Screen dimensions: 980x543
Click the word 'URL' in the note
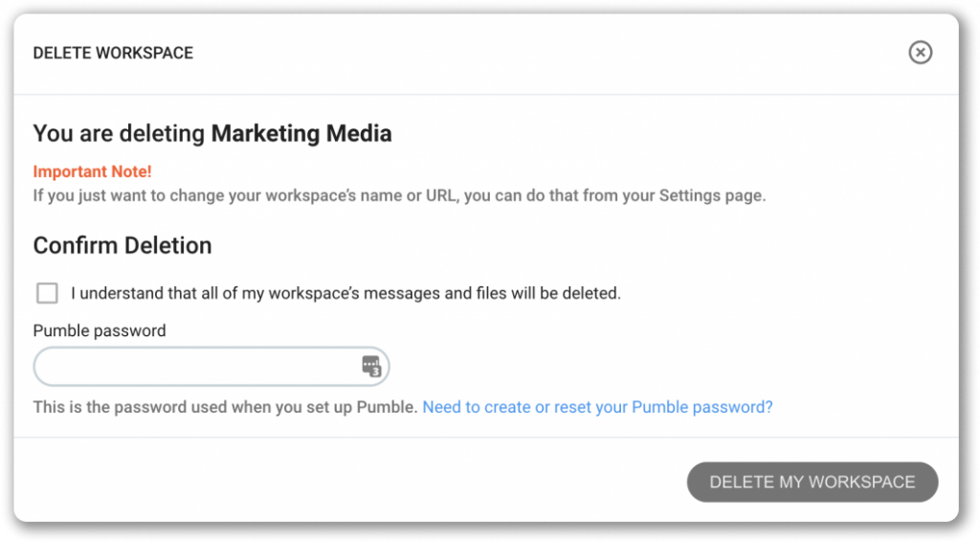(x=442, y=195)
